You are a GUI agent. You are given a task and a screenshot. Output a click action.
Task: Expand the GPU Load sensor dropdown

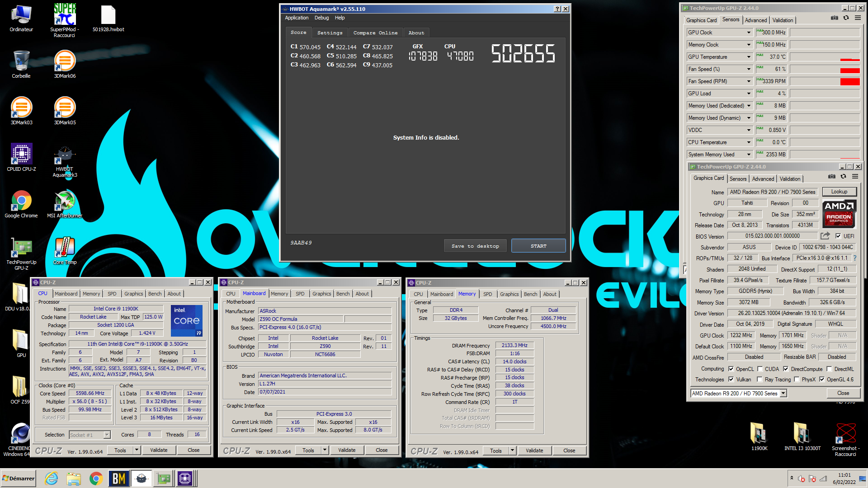pyautogui.click(x=749, y=94)
